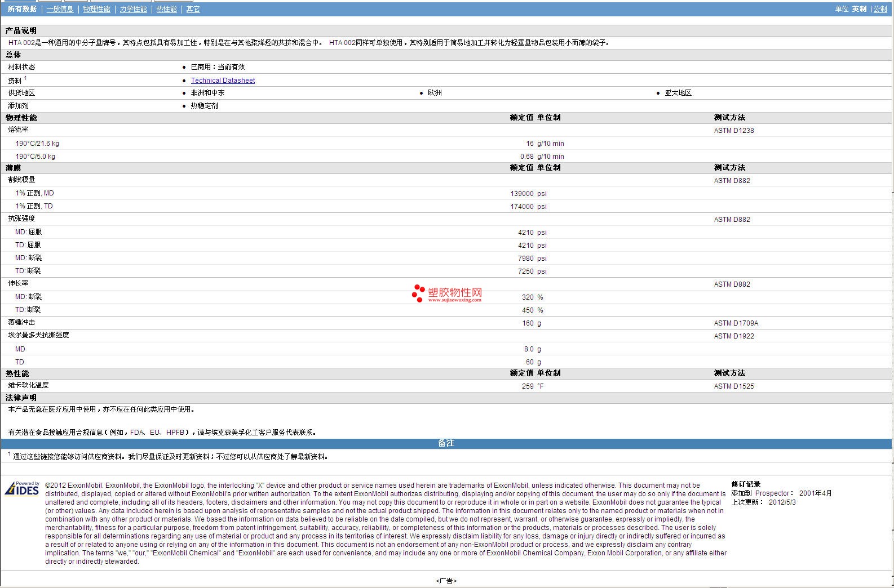Select the 维卡软化温度 property label
The width and height of the screenshot is (894, 588).
(x=28, y=385)
